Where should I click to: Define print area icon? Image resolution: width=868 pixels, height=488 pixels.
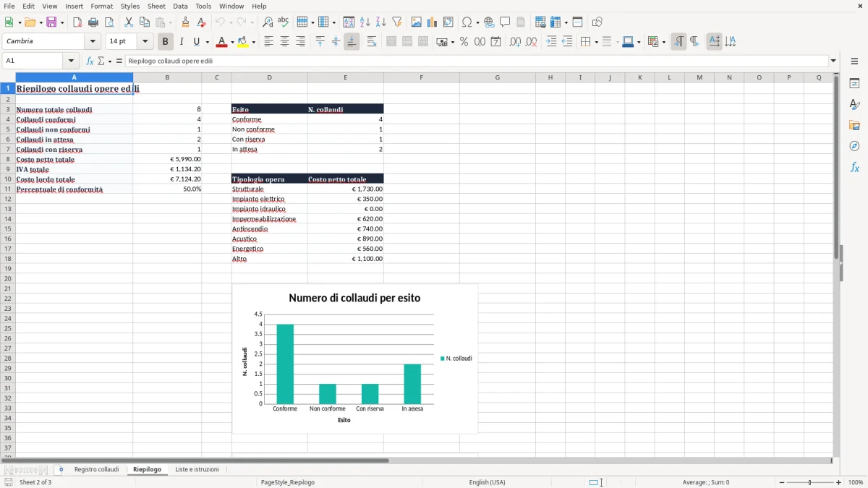pos(540,22)
